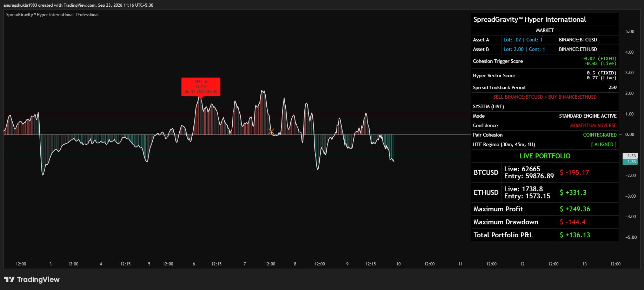Click the Spread Lookback Period value 250
The height and width of the screenshot is (290, 644).
pos(612,87)
